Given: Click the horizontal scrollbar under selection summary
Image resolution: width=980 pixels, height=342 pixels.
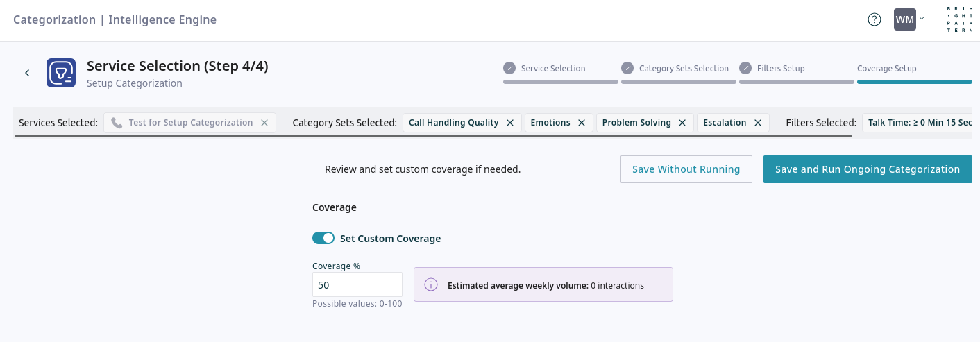Looking at the screenshot, I should (432, 137).
